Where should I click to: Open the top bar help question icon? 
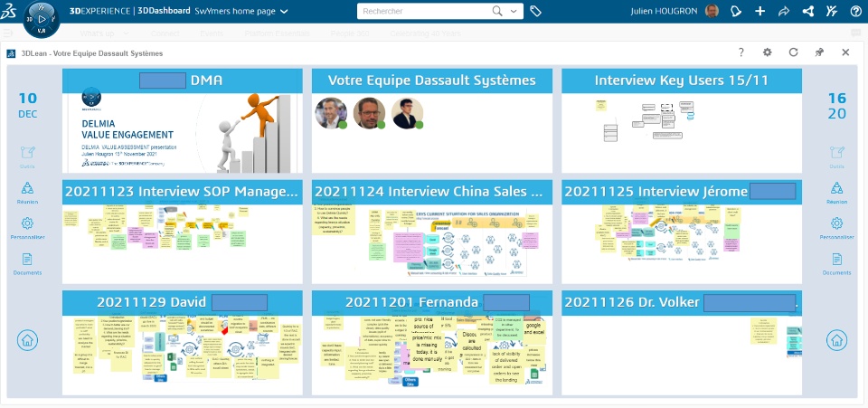856,11
